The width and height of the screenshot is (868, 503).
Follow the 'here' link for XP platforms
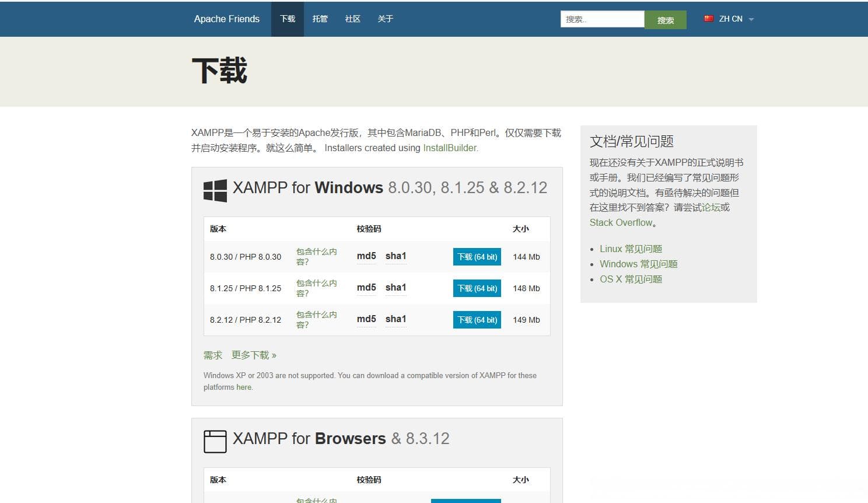coord(244,387)
